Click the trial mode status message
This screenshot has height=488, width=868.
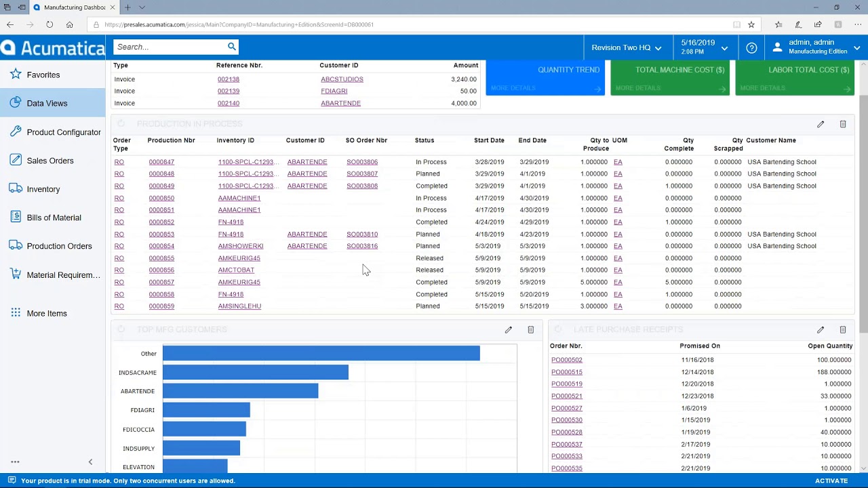tap(128, 481)
